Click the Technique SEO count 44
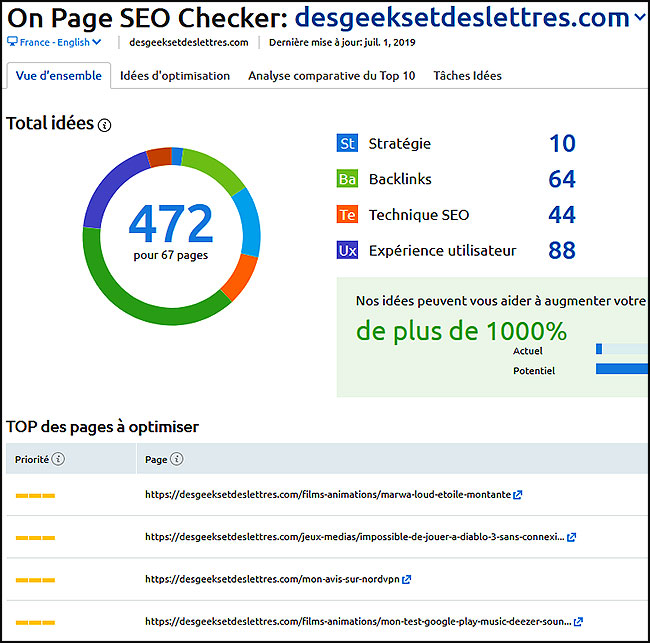 coord(562,215)
